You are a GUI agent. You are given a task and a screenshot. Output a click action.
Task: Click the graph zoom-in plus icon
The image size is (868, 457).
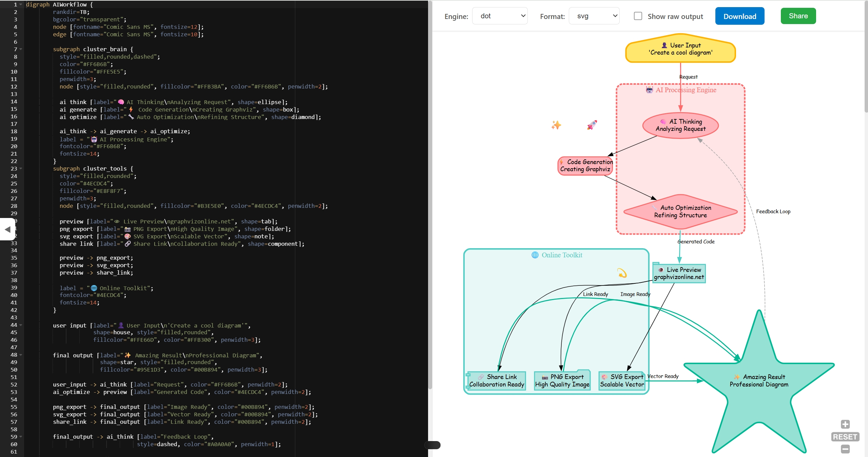click(845, 424)
